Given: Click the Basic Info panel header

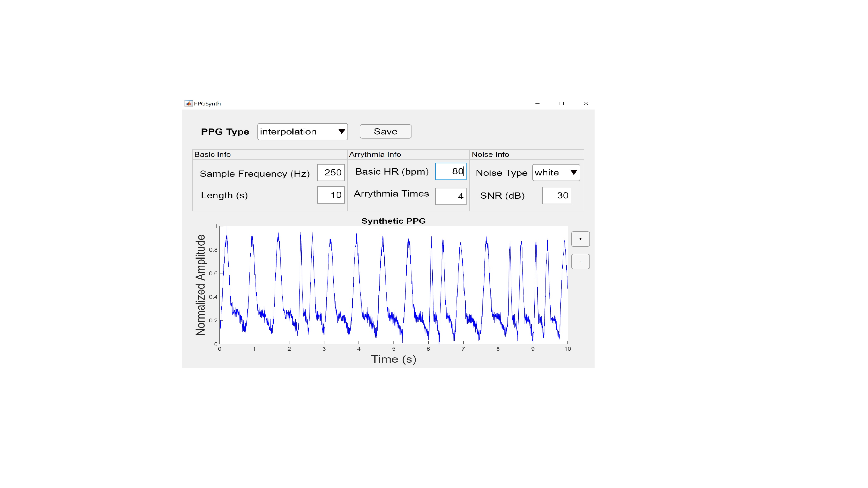Looking at the screenshot, I should (x=212, y=154).
